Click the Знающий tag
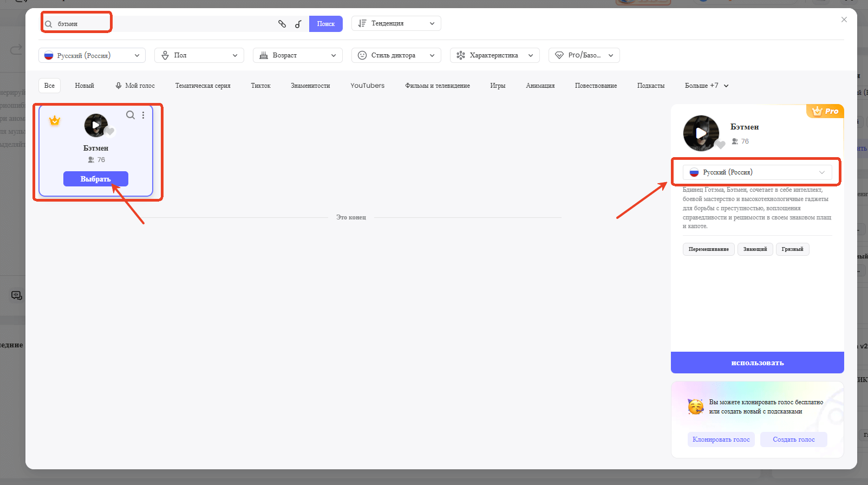The image size is (868, 485). tap(755, 249)
